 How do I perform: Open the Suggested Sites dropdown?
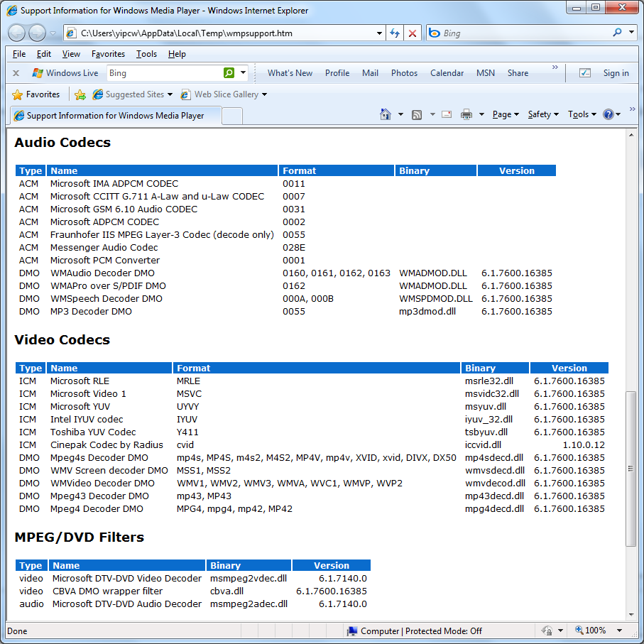pos(132,94)
